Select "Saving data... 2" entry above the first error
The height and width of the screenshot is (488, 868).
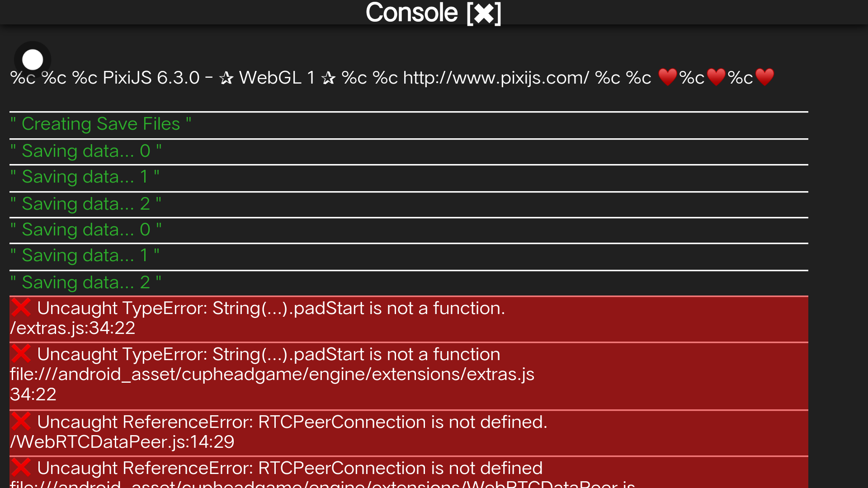[86, 282]
